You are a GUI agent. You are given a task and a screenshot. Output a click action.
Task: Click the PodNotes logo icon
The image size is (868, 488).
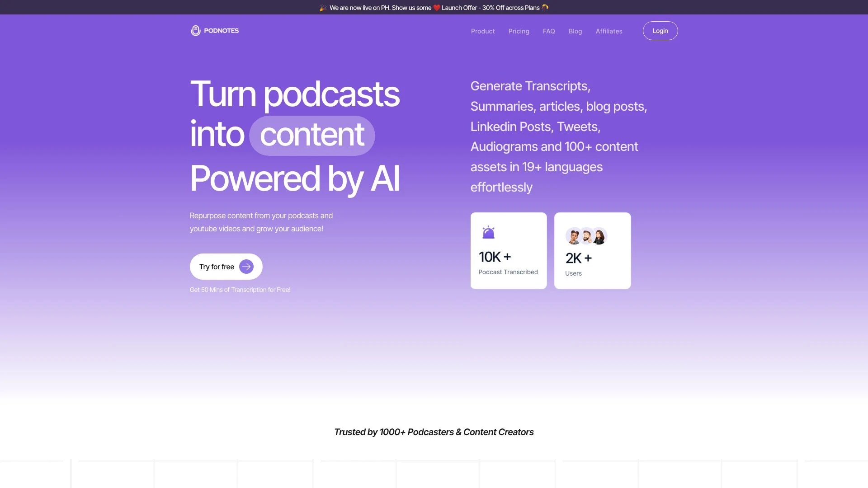[195, 30]
